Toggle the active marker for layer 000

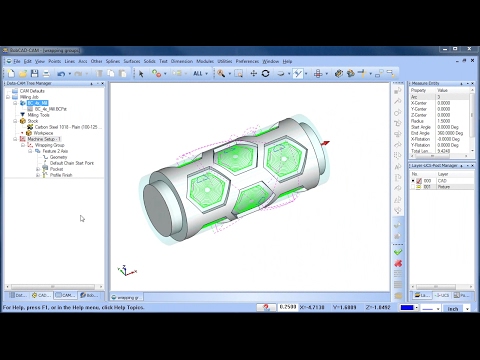413,181
